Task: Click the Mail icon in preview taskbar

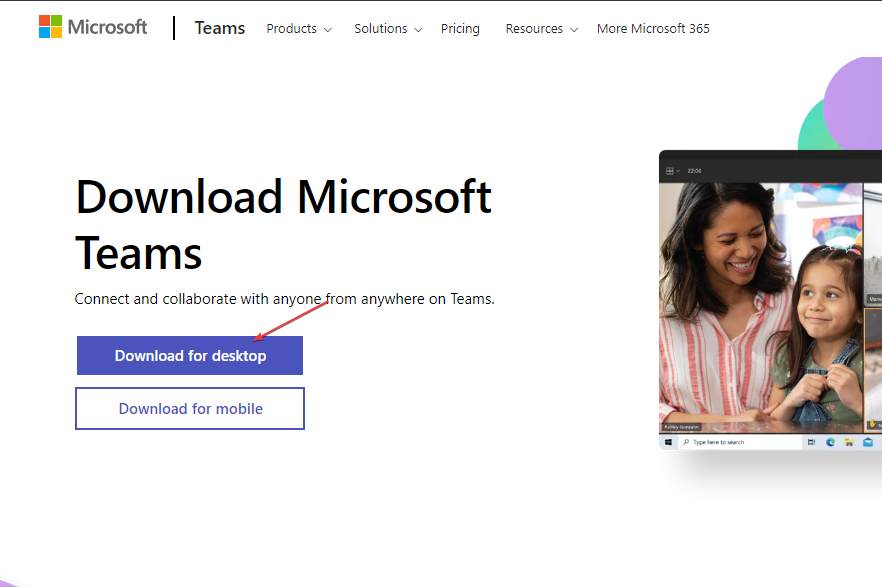Action: tap(868, 442)
